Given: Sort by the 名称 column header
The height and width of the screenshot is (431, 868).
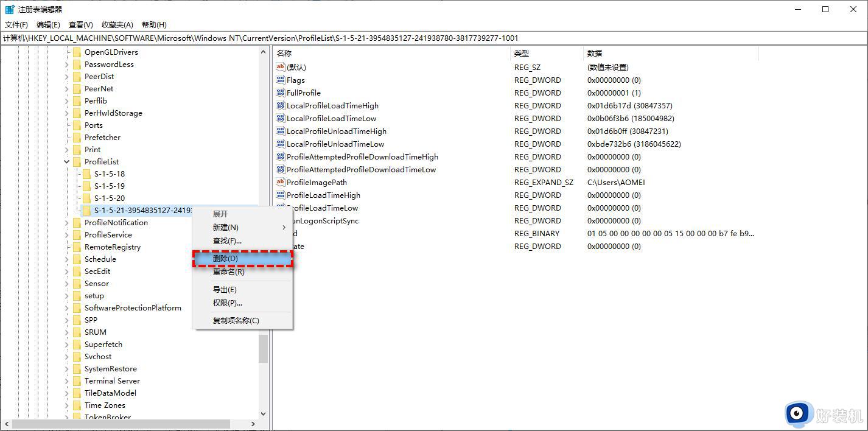Looking at the screenshot, I should tap(391, 54).
